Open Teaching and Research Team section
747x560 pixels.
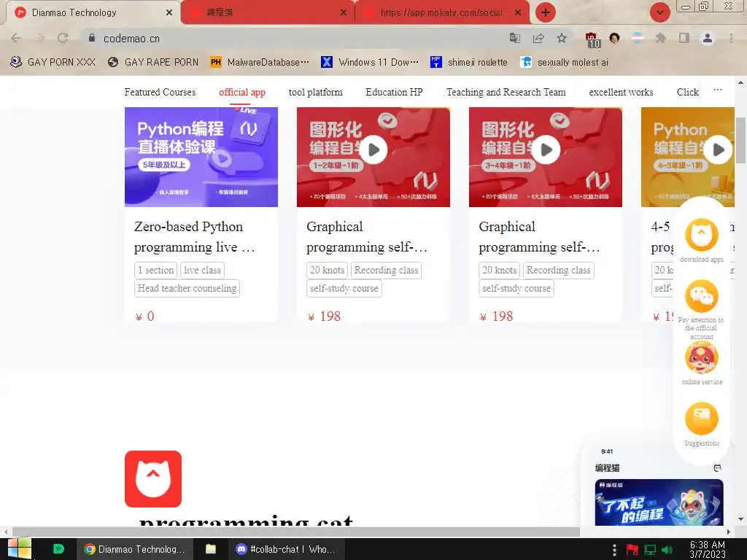pos(506,92)
